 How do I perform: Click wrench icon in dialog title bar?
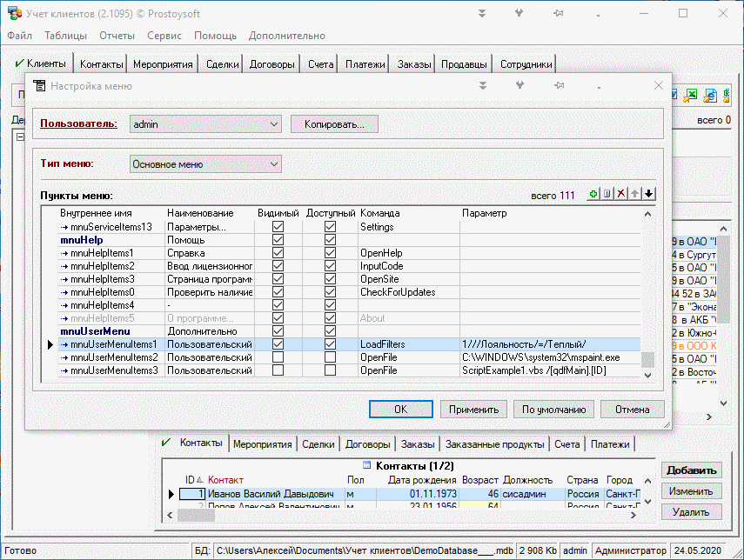click(x=520, y=86)
